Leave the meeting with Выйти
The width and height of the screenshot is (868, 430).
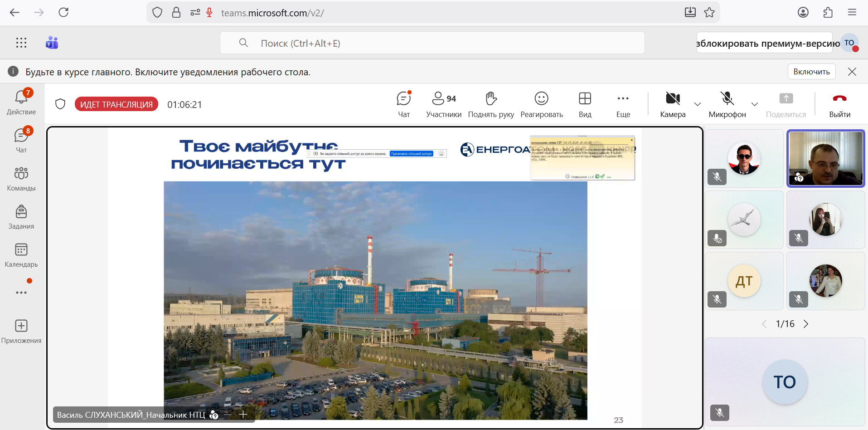point(839,104)
